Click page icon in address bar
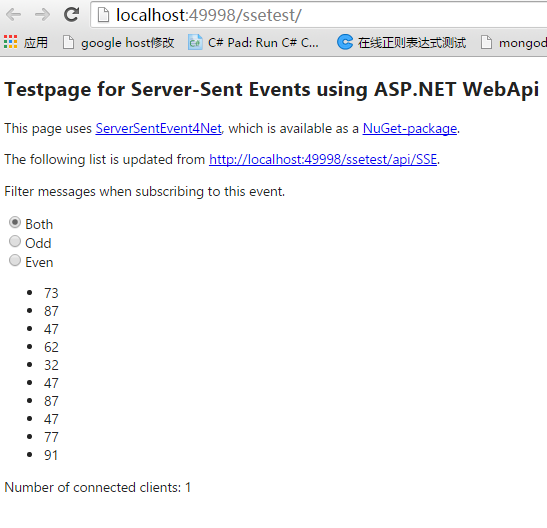The width and height of the screenshot is (547, 528). click(103, 15)
